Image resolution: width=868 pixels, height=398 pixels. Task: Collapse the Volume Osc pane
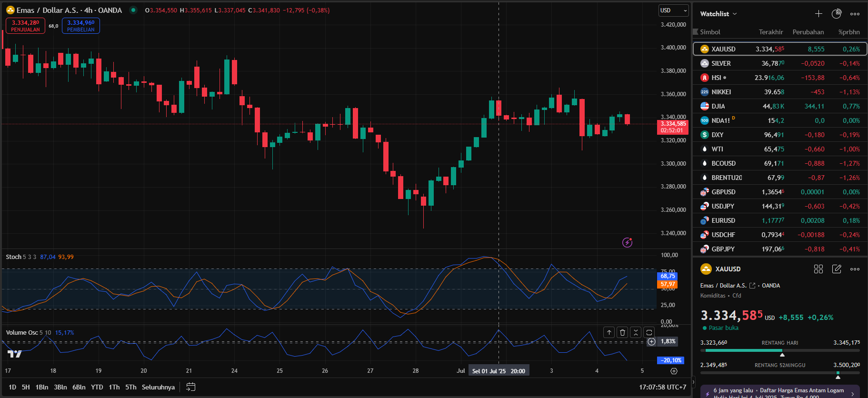pos(636,333)
